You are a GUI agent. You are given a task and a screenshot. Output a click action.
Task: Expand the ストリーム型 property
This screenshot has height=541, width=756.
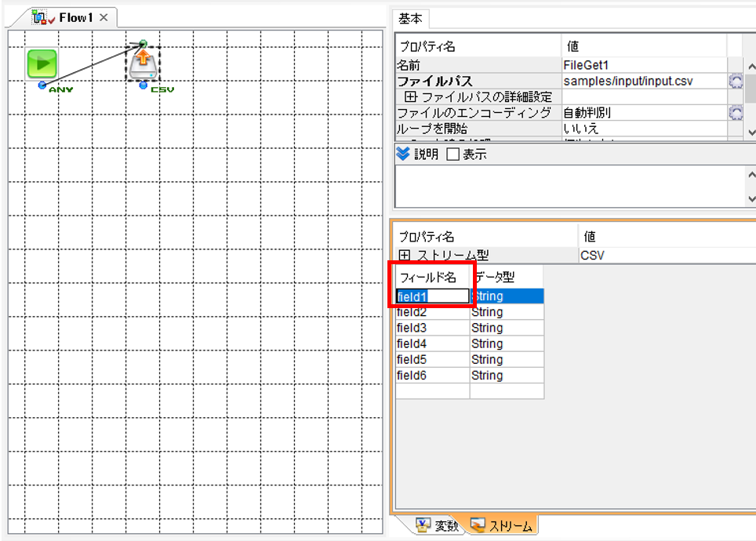point(405,255)
